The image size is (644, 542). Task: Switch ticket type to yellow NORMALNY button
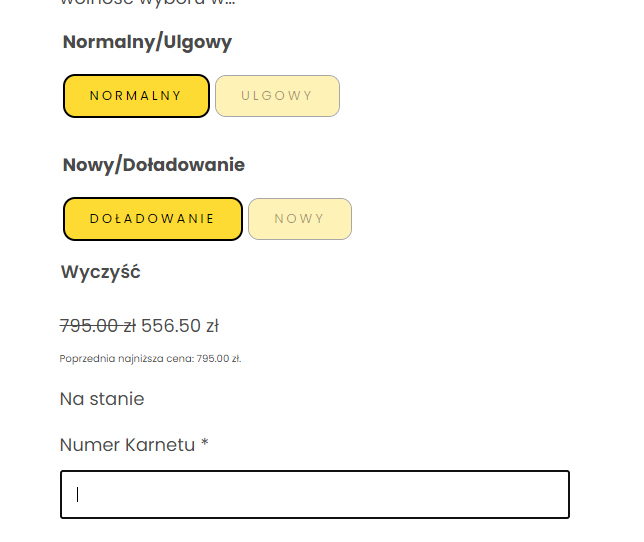136,96
